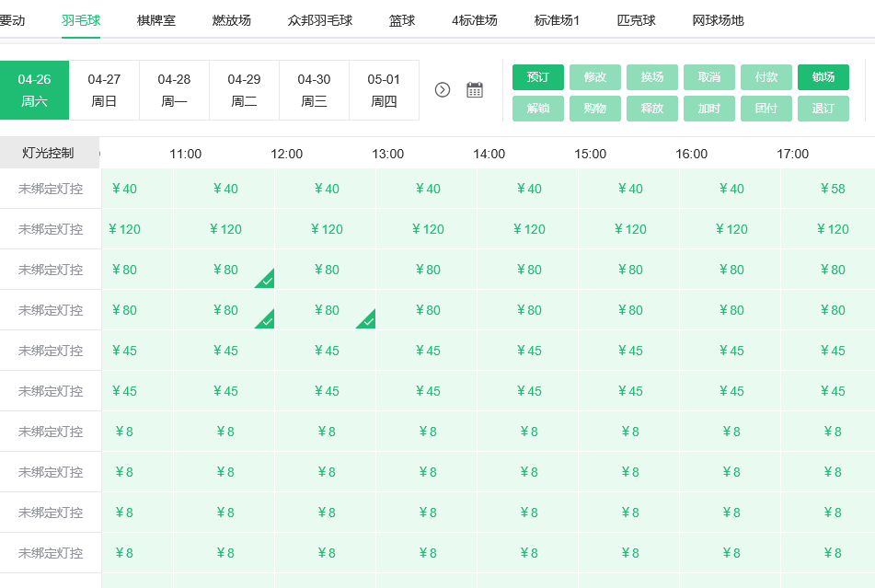Screen dimensions: 875x588
Task: Select ¥40 slot under 14:00 column
Action: click(x=528, y=189)
